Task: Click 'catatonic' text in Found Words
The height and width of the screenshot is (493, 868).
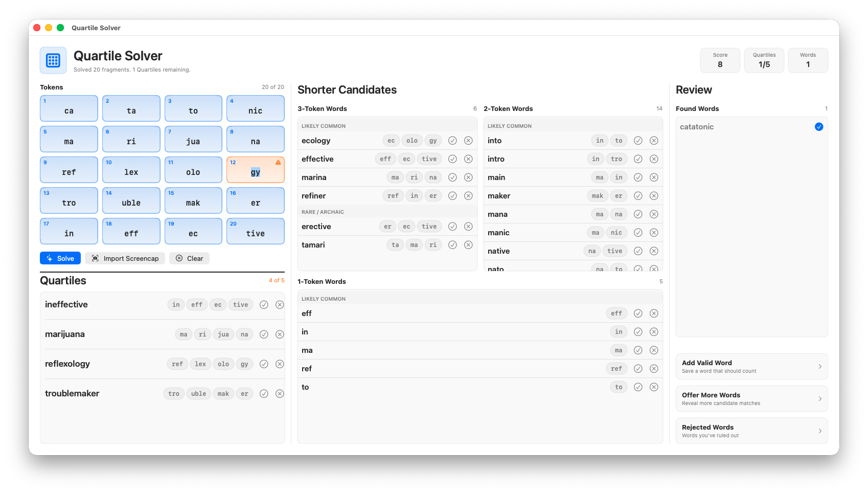Action: click(697, 127)
